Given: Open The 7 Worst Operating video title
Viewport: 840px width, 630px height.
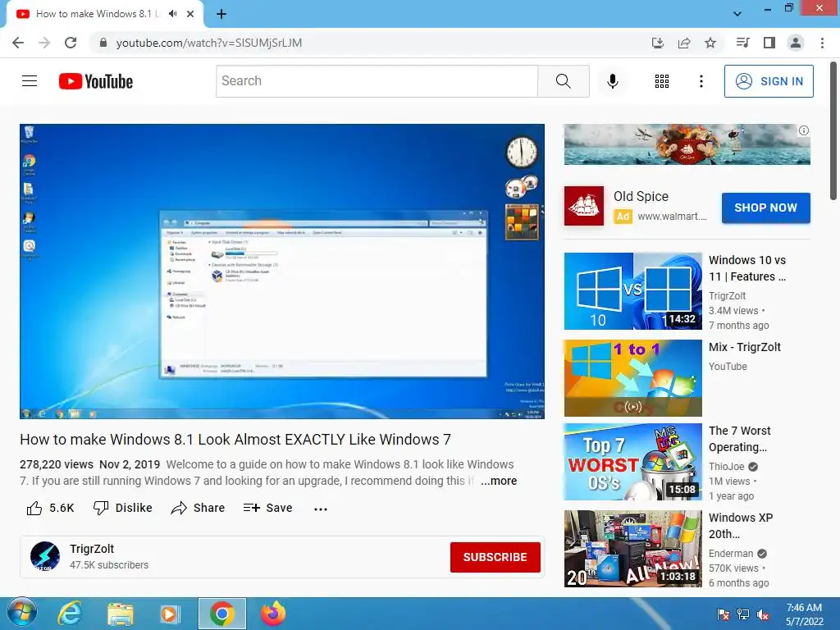Looking at the screenshot, I should (x=740, y=439).
